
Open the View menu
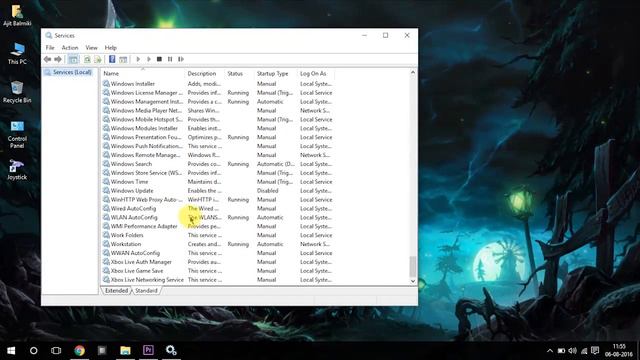point(91,48)
